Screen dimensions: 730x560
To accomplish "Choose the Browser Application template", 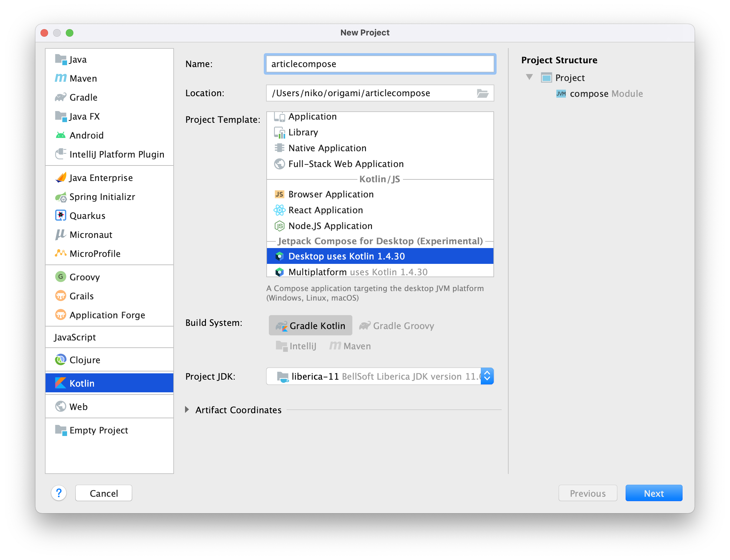I will pyautogui.click(x=331, y=194).
